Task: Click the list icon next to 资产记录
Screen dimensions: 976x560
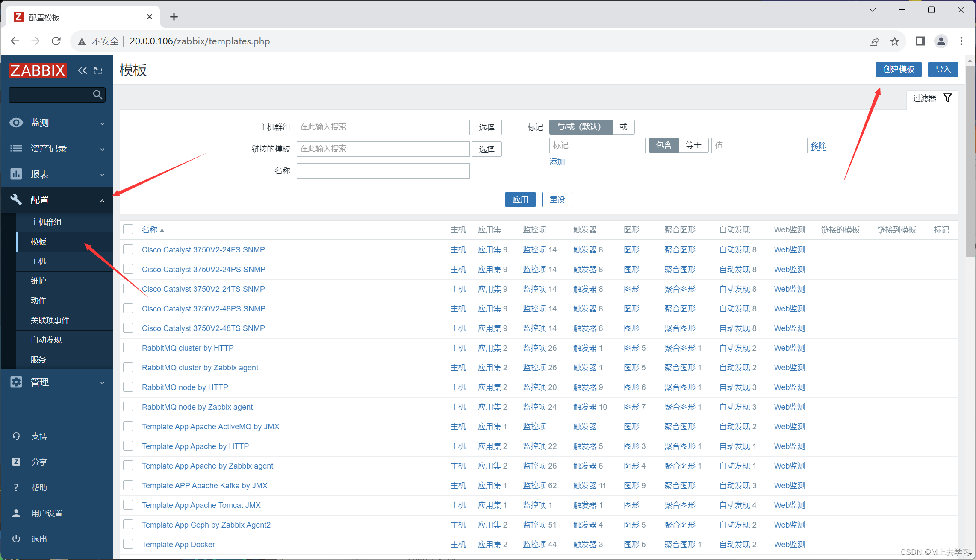Action: pos(16,149)
